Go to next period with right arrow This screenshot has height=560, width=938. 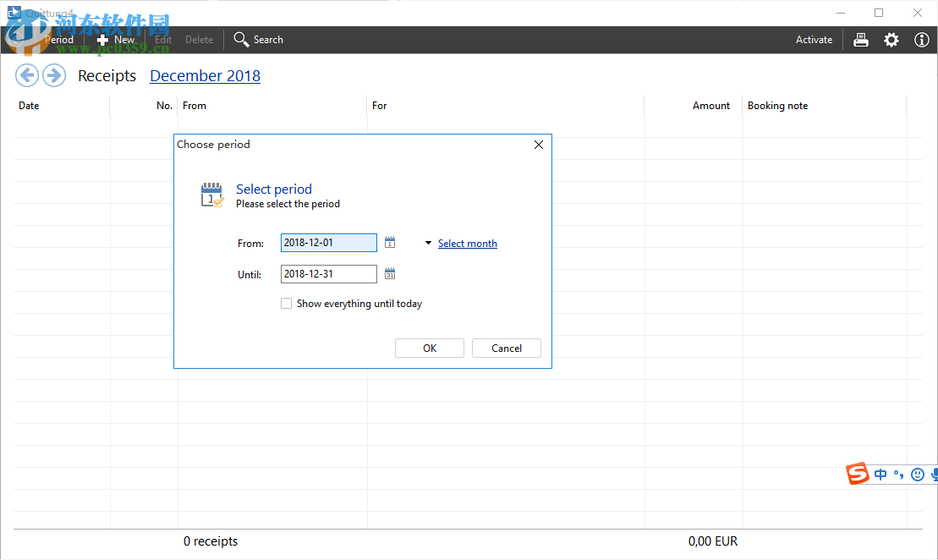(54, 75)
